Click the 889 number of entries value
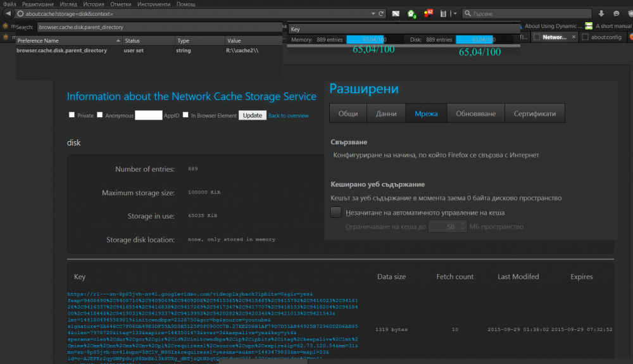The width and height of the screenshot is (633, 364). coord(193,168)
